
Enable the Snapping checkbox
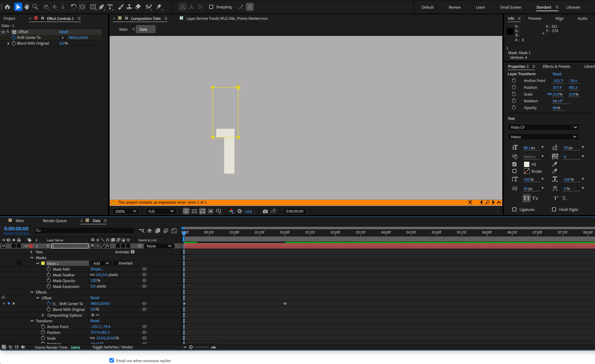click(x=211, y=7)
